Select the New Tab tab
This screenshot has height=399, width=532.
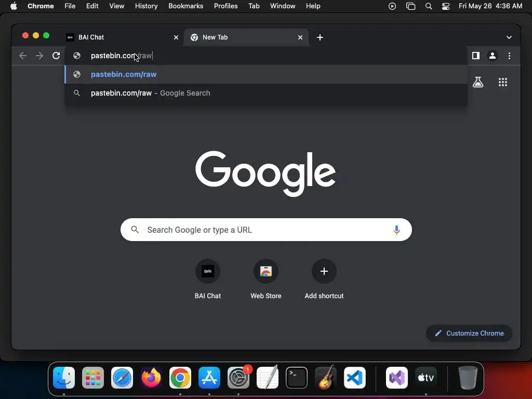pos(246,37)
